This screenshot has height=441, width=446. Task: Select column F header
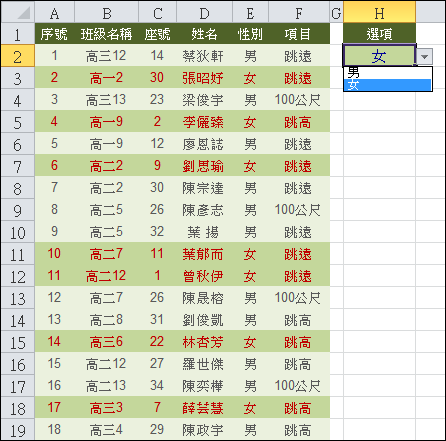coord(299,13)
